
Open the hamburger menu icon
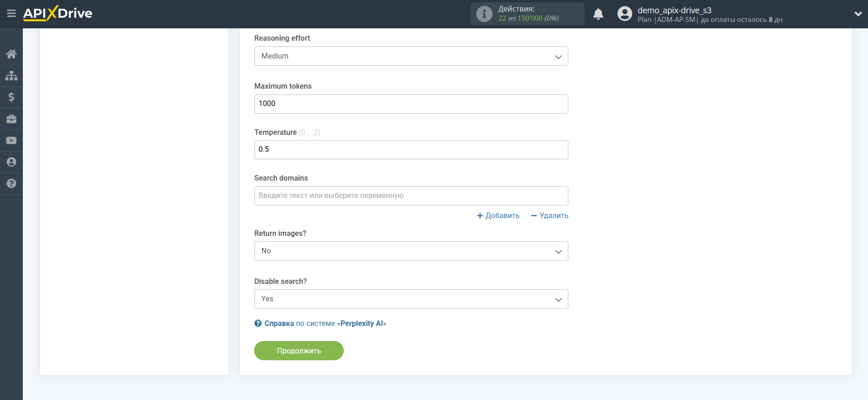pos(11,14)
